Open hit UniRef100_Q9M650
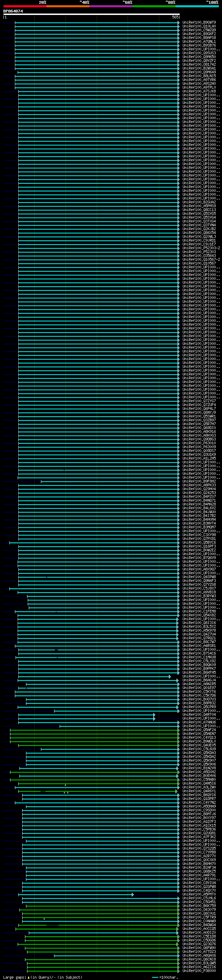222x980 pixels. (199, 57)
